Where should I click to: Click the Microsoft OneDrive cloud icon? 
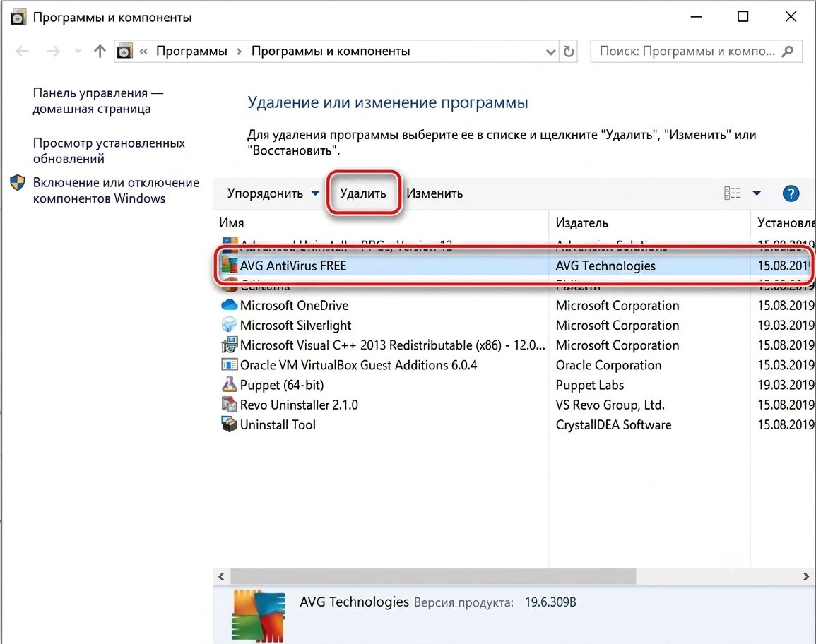pos(230,305)
